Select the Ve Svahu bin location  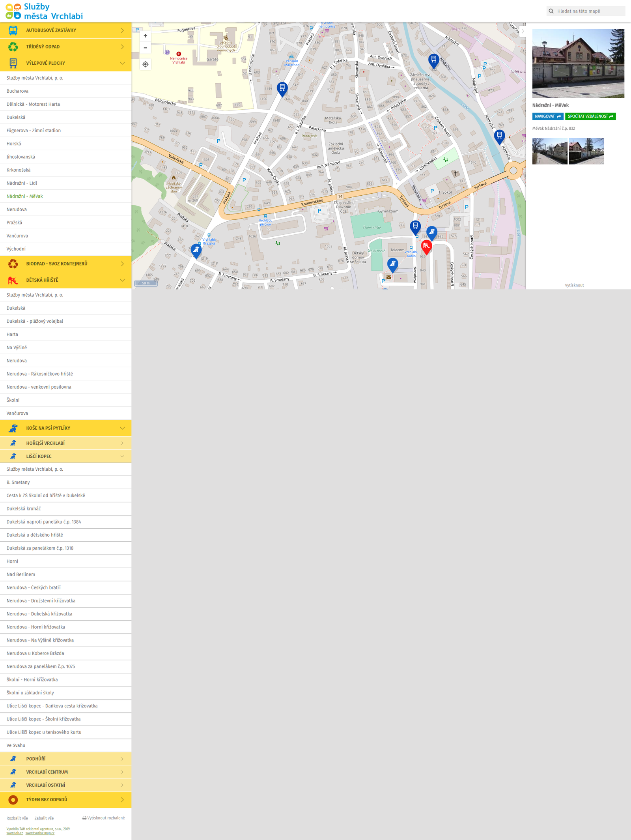click(65, 745)
